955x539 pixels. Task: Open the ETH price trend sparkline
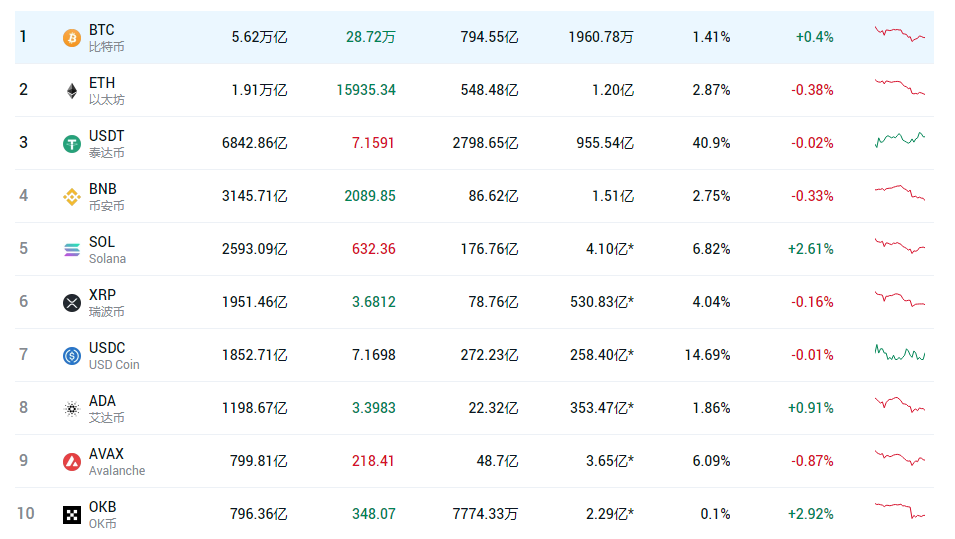[x=900, y=86]
